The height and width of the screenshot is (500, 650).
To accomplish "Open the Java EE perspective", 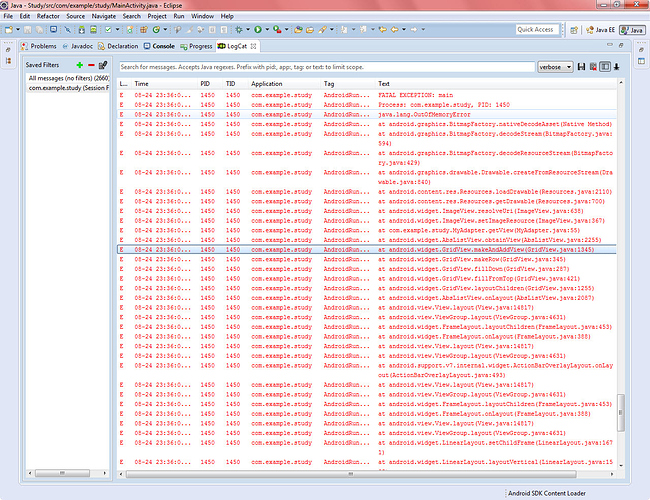I will 599,30.
